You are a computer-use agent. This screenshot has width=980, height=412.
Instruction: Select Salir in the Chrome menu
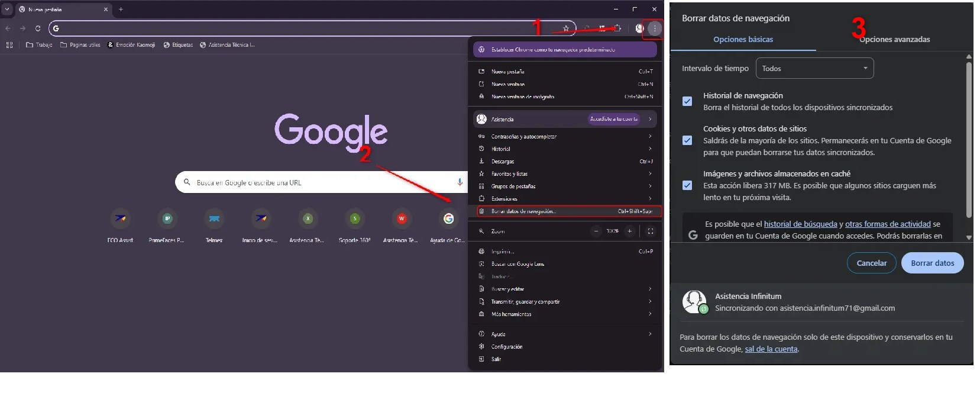[565, 359]
